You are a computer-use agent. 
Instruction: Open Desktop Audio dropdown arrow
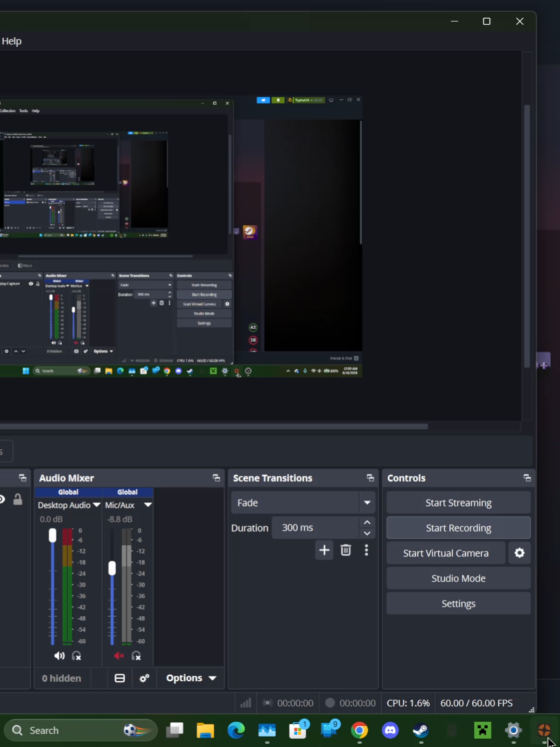[x=97, y=505]
